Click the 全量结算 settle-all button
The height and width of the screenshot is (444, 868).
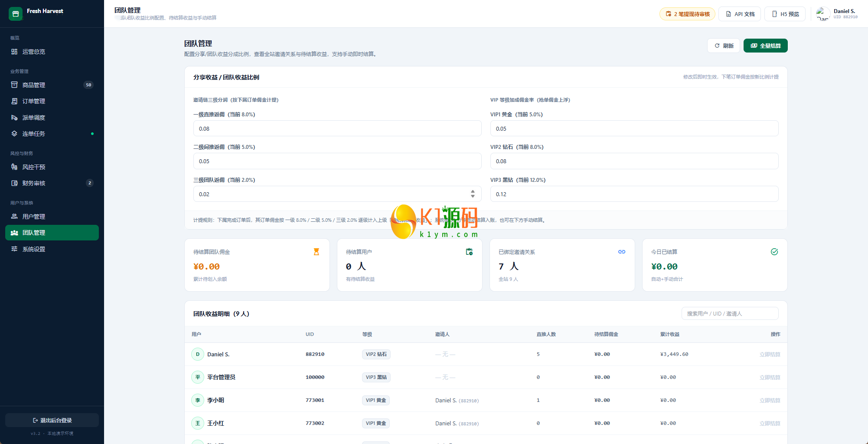766,46
